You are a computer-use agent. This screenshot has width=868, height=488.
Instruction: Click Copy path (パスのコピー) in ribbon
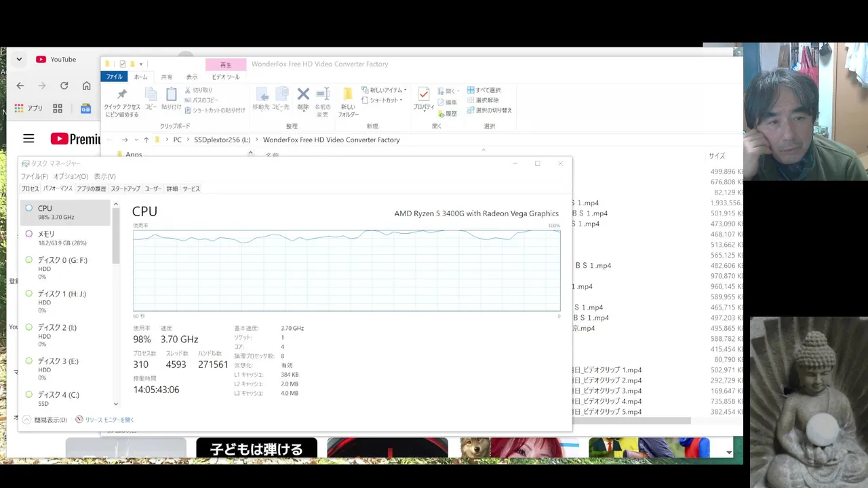[201, 100]
